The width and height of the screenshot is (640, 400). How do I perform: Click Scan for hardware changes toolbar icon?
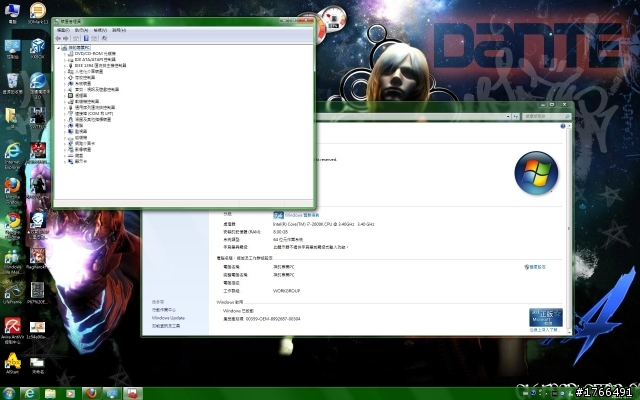click(104, 38)
